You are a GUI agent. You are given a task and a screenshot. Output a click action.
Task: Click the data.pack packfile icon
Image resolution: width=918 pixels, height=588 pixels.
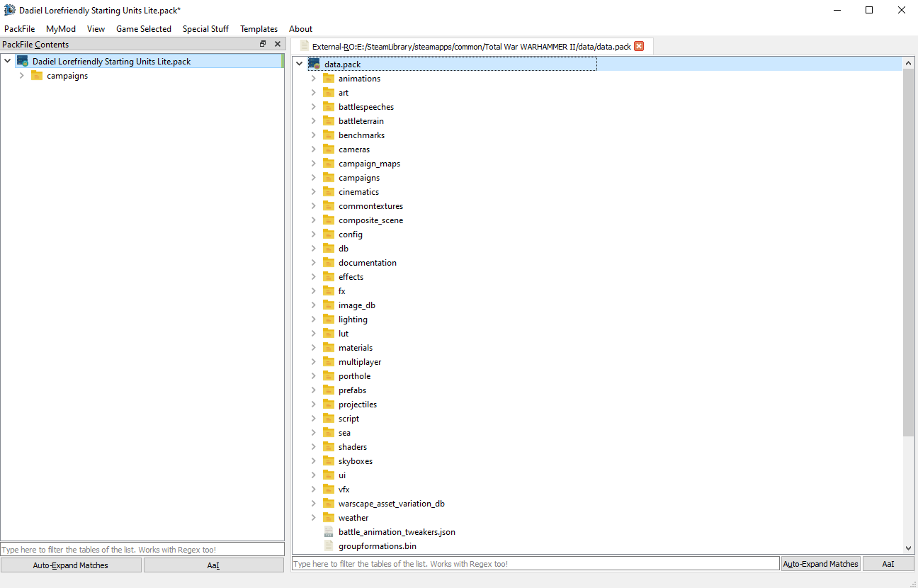[314, 64]
